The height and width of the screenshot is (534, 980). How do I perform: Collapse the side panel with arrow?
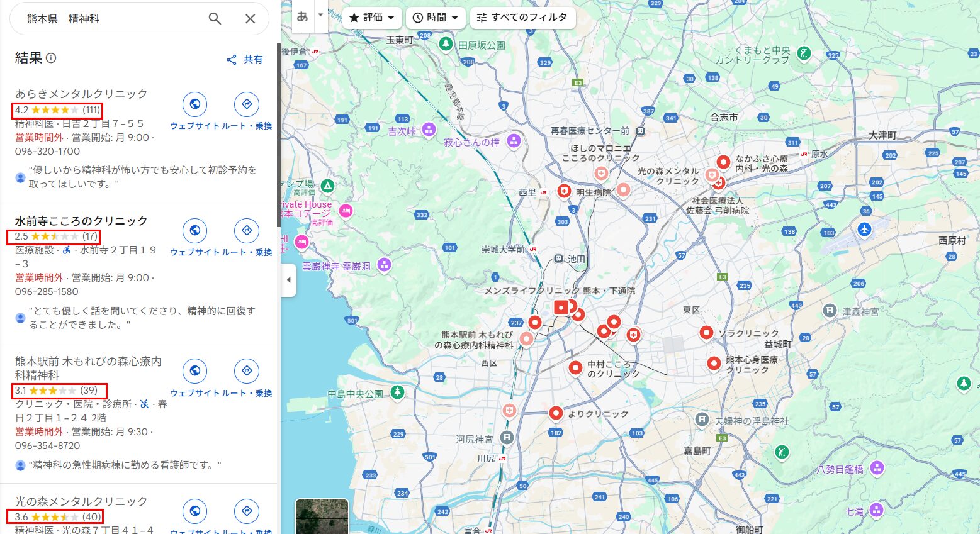288,280
